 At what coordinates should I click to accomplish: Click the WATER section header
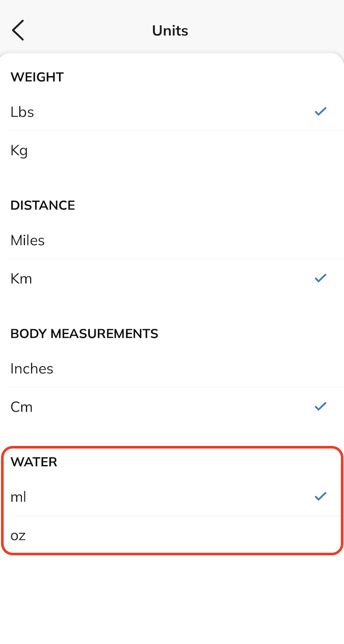(34, 462)
